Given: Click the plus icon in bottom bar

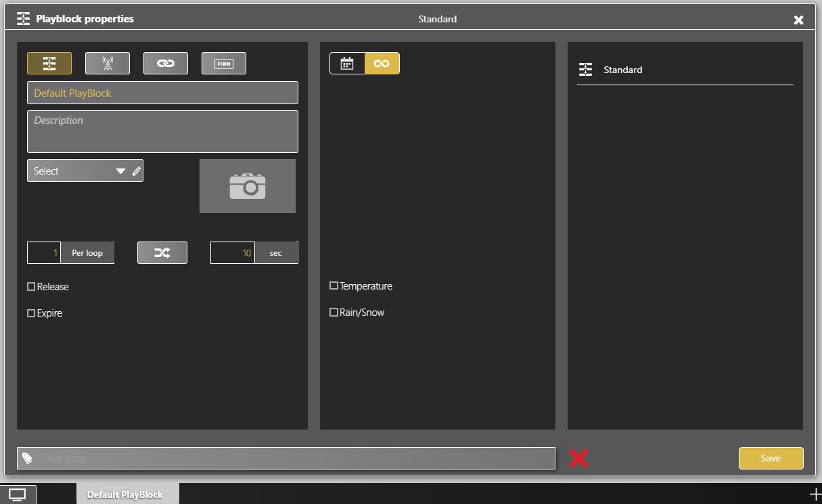Looking at the screenshot, I should point(815,495).
